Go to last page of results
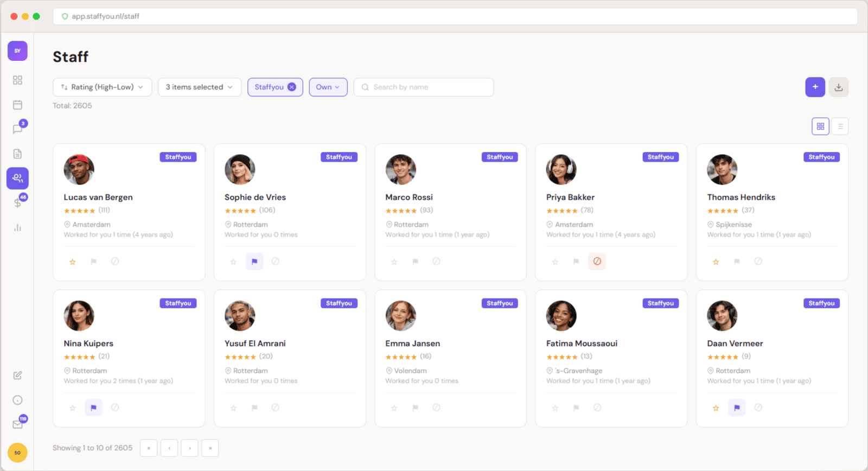 pos(210,448)
